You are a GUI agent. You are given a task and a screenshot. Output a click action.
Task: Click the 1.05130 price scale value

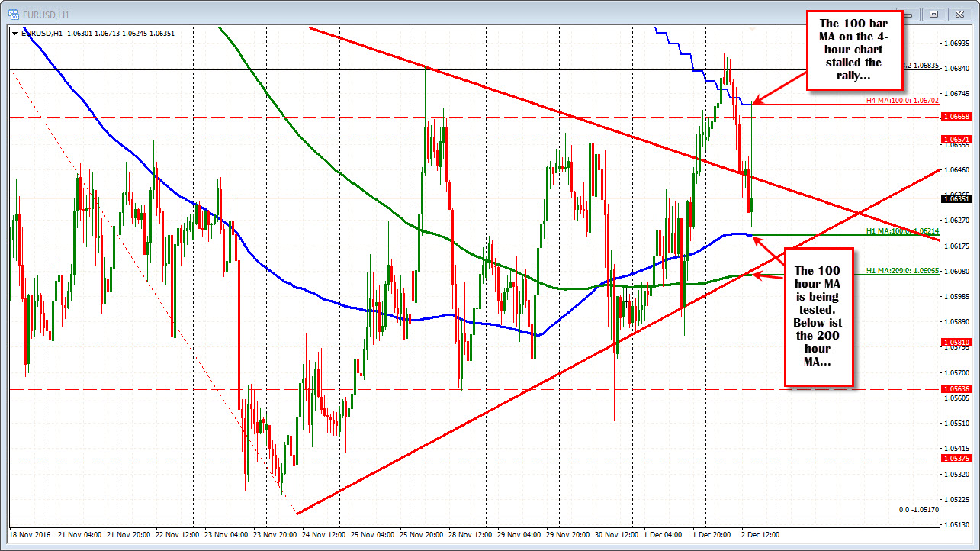(956, 524)
